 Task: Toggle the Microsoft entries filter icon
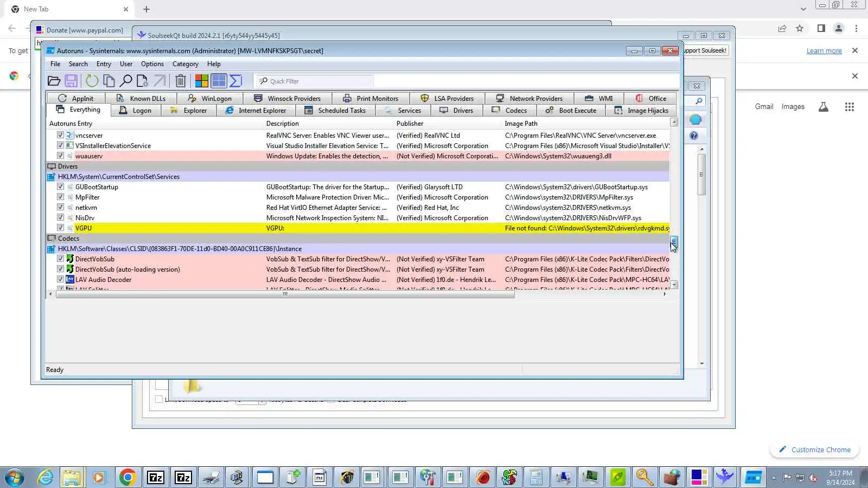pos(201,81)
